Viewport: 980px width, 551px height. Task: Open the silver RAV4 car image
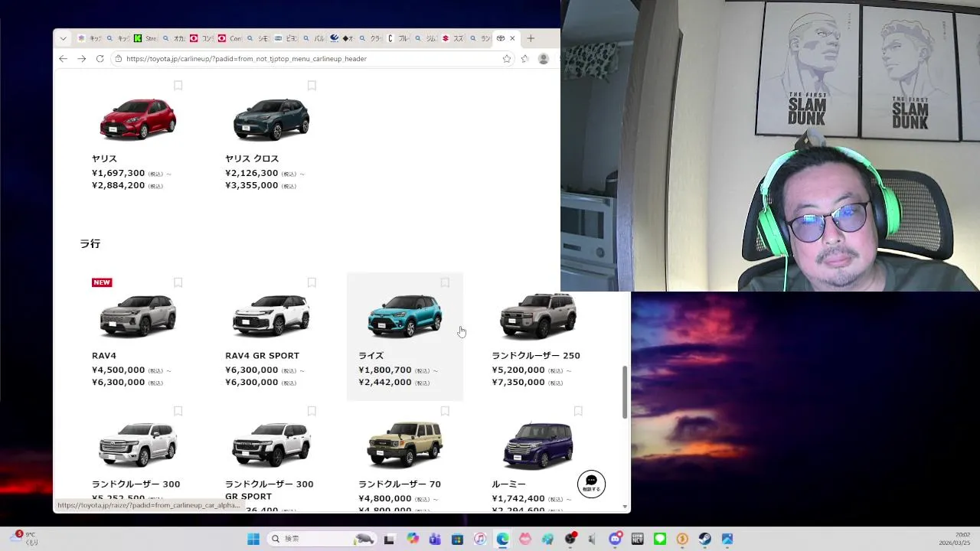tap(138, 315)
